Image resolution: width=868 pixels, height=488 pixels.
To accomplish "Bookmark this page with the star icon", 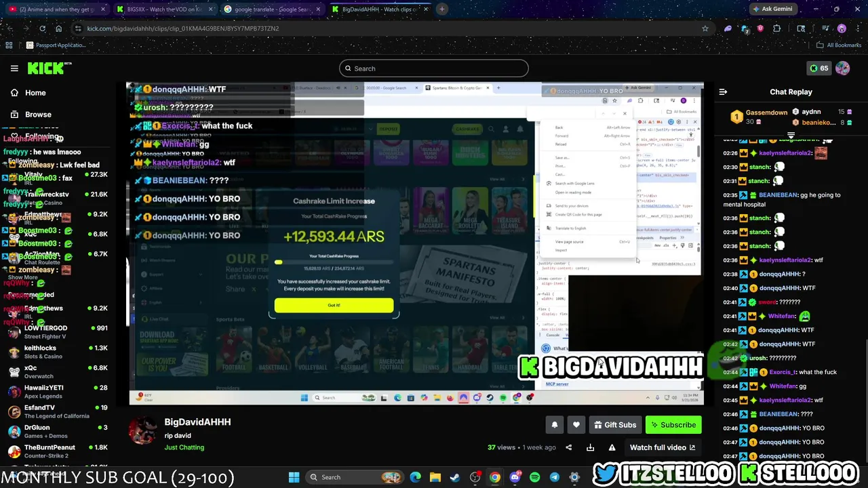I will (x=705, y=28).
